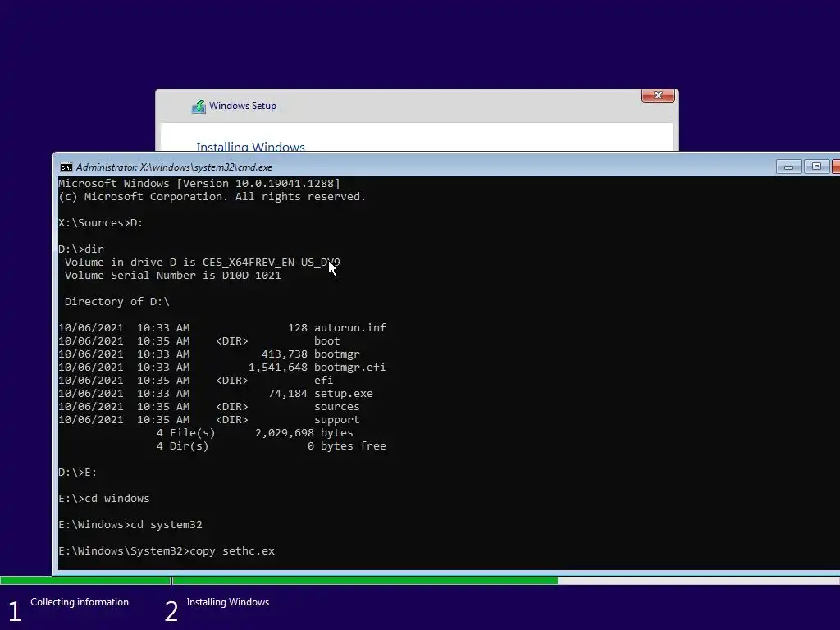Screen dimensions: 840x630
Task: Click the autorun.inf file entry
Action: coord(222,328)
